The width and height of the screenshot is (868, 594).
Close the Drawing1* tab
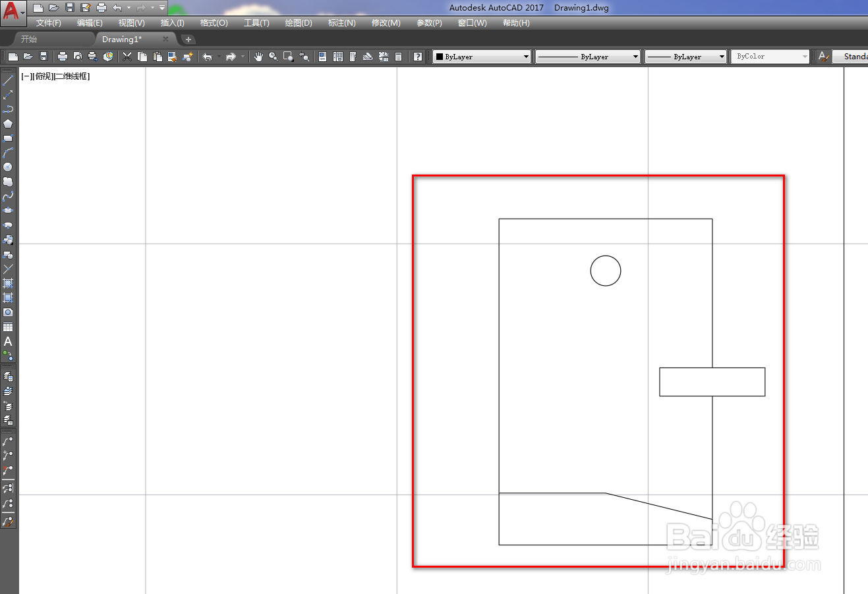pyautogui.click(x=166, y=40)
